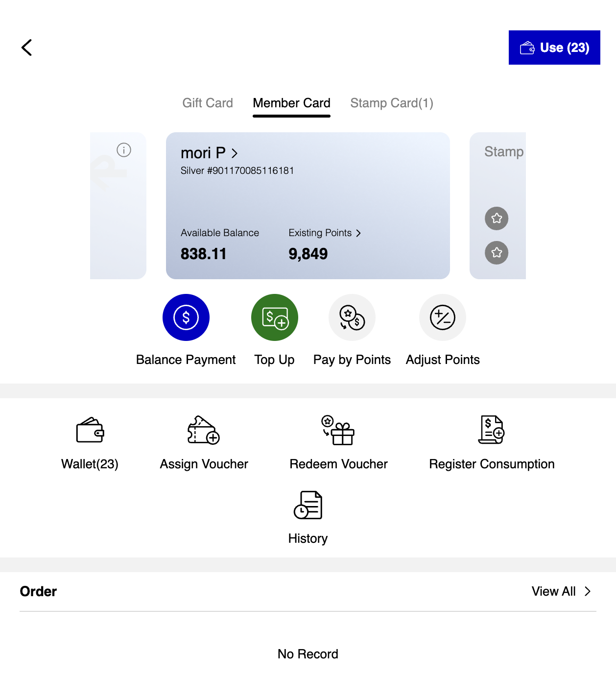Click View All orders link

562,591
